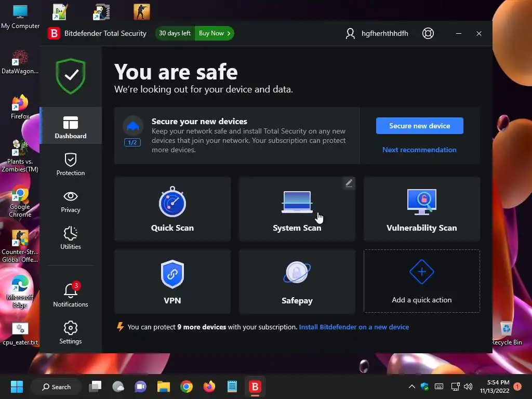Open the Recycle Bin
532x399 pixels.
(507, 333)
